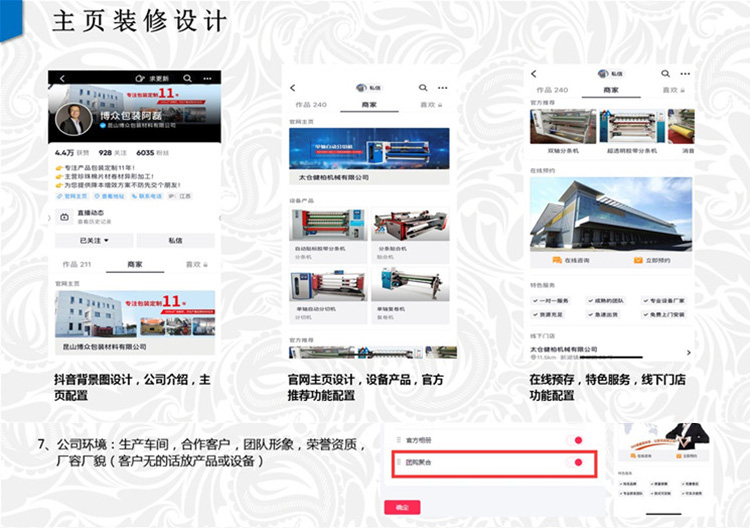Tap the 专业设备厂家 service tag

click(x=664, y=301)
